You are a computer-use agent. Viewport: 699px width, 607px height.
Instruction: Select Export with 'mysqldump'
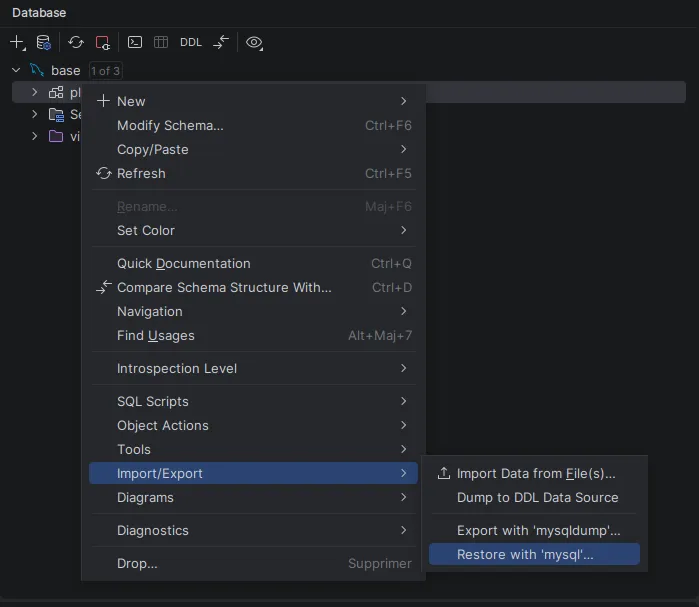tap(534, 530)
